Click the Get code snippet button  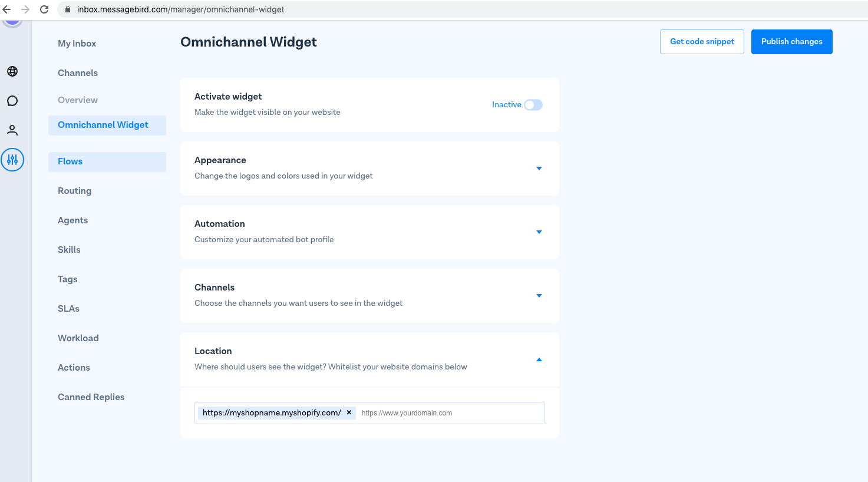pos(702,42)
